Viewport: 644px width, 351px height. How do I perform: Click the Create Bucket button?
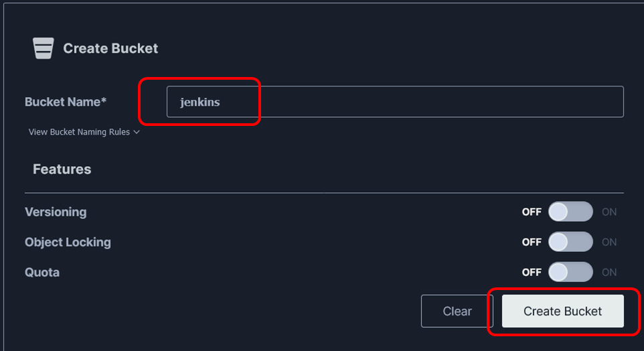point(563,311)
